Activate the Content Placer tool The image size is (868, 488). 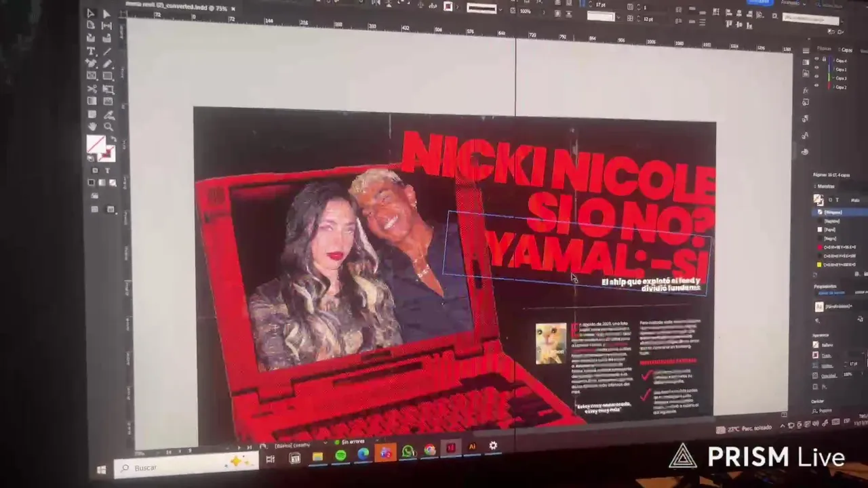[x=106, y=39]
